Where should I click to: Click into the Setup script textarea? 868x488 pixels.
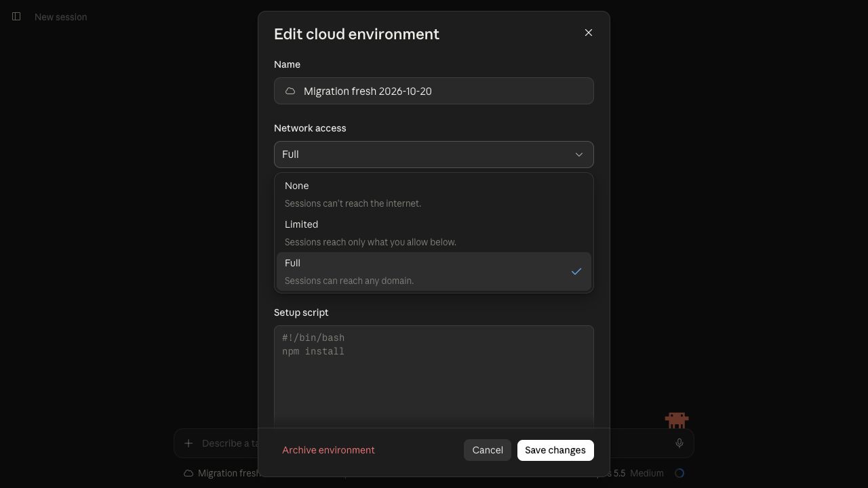[x=434, y=377]
